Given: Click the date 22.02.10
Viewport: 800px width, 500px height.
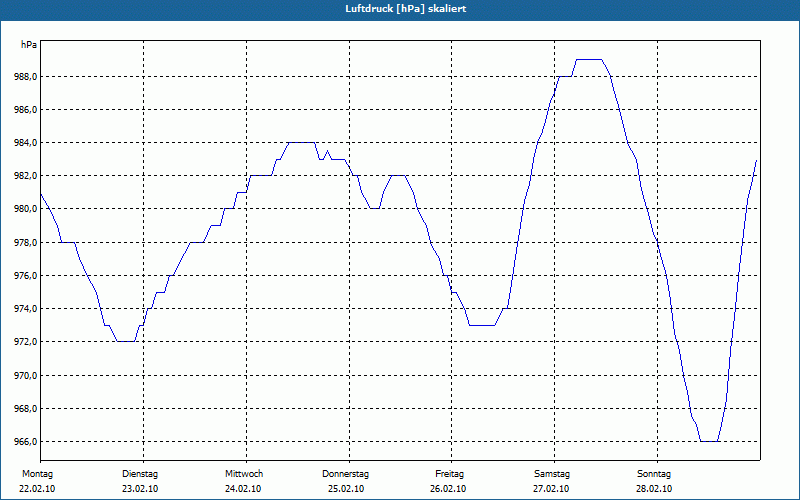Looking at the screenshot, I should (37, 489).
